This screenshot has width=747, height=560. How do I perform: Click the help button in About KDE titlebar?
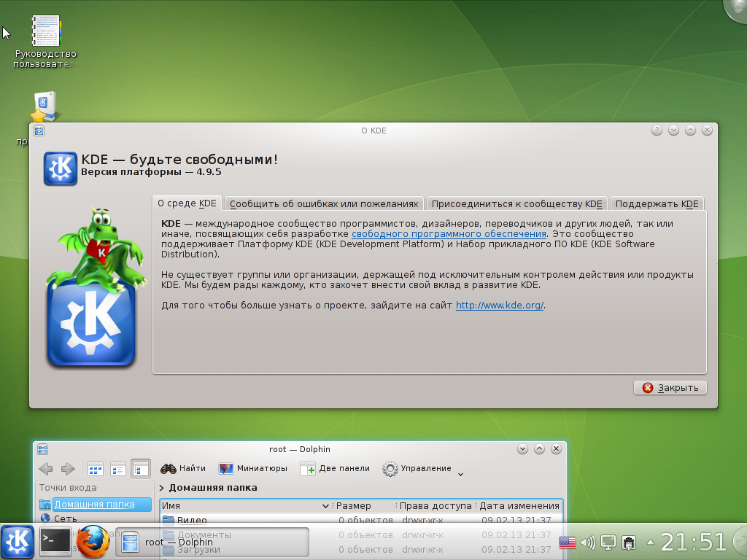(x=657, y=130)
